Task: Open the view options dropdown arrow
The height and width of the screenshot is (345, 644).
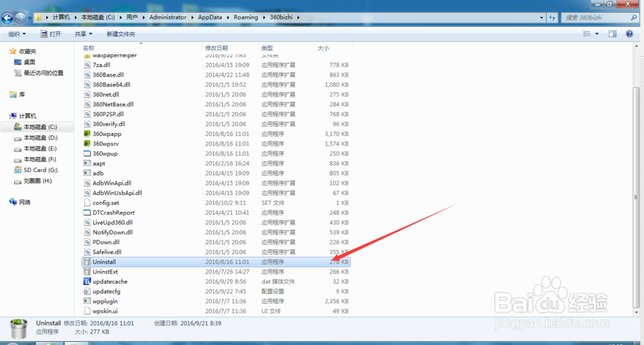Action: (x=597, y=33)
